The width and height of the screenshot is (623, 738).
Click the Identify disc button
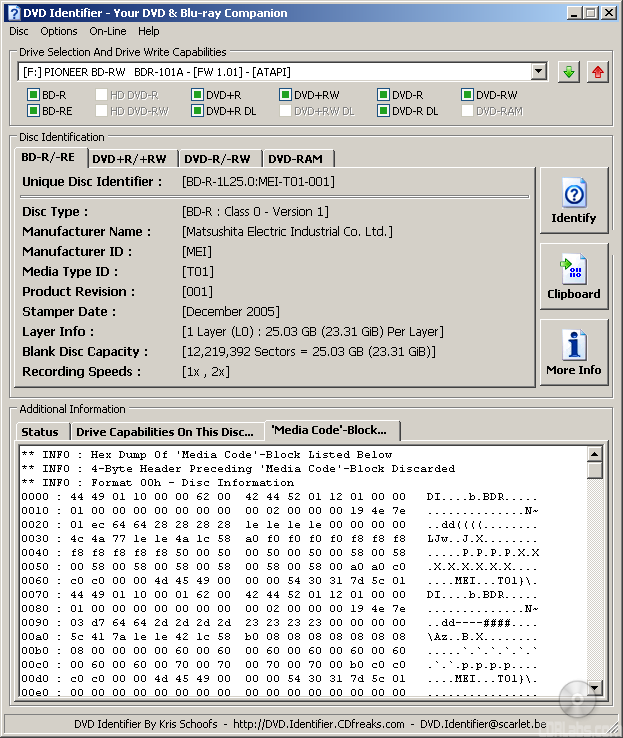(573, 200)
